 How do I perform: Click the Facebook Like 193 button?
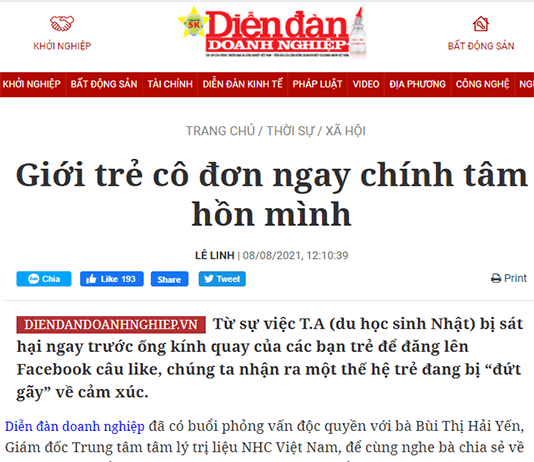[112, 279]
